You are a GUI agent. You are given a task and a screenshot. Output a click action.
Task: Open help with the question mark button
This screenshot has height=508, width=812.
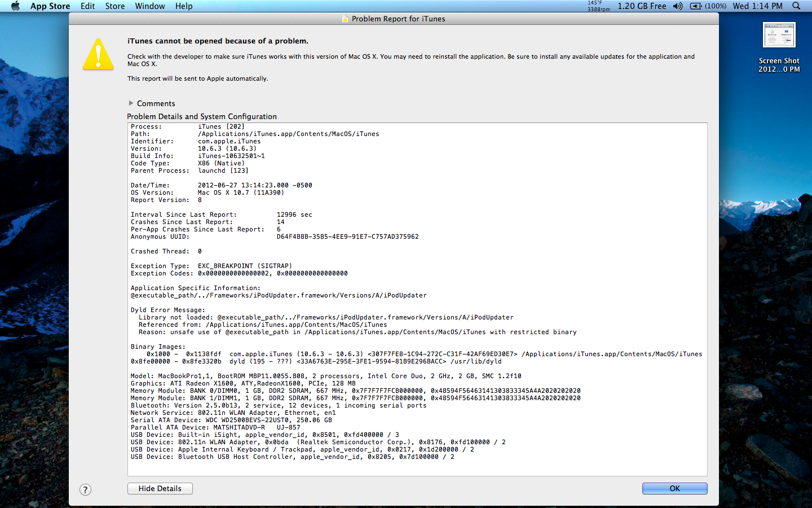coord(85,490)
